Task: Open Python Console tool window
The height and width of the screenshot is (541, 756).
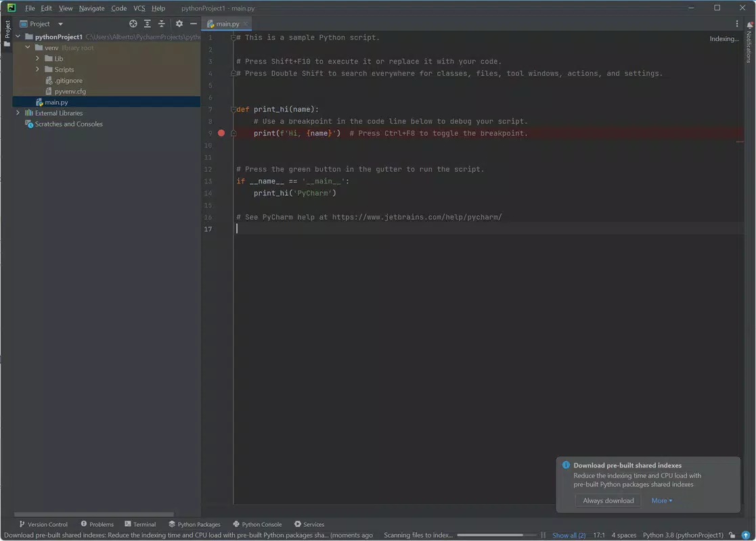Action: [x=257, y=524]
